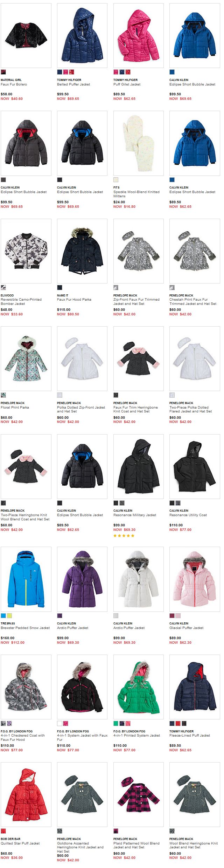Select navy swatch under Belted Puffer Jacket
This screenshot has height=868, width=224.
pos(59,72)
